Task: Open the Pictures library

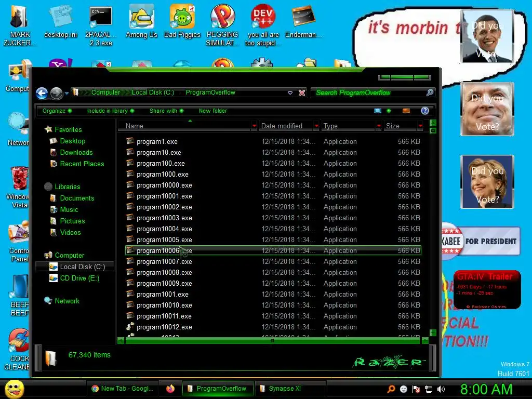Action: click(x=72, y=221)
